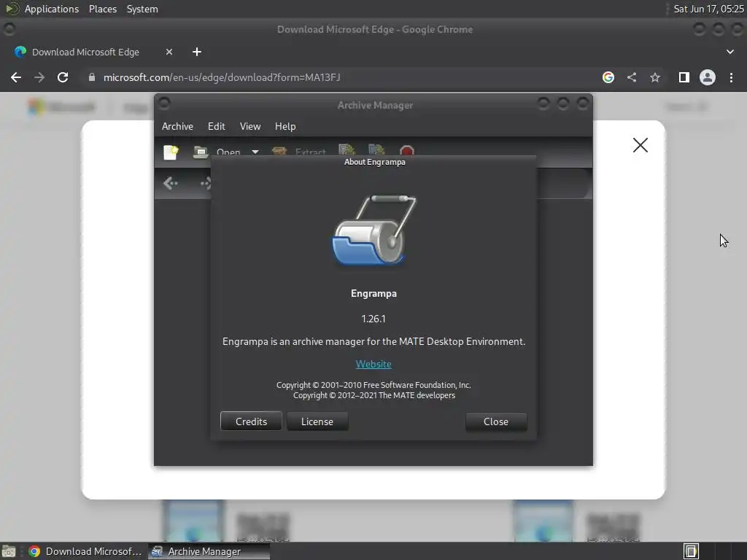Open the Applications menu in top panel
This screenshot has height=560, width=747.
(52, 9)
